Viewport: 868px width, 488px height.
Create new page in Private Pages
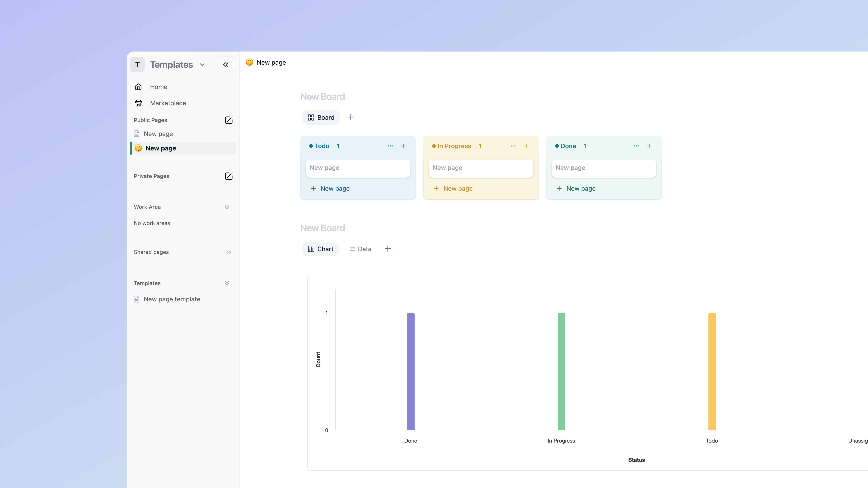pyautogui.click(x=228, y=176)
